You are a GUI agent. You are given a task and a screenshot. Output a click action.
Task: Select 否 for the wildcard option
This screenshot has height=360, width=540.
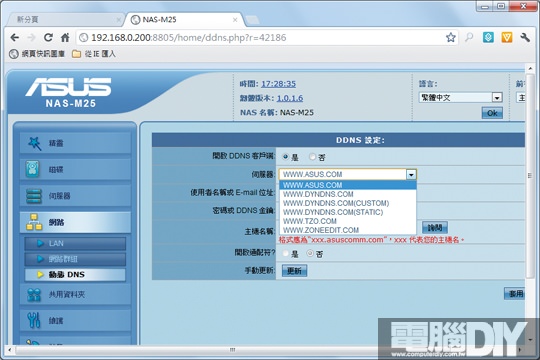(310, 254)
